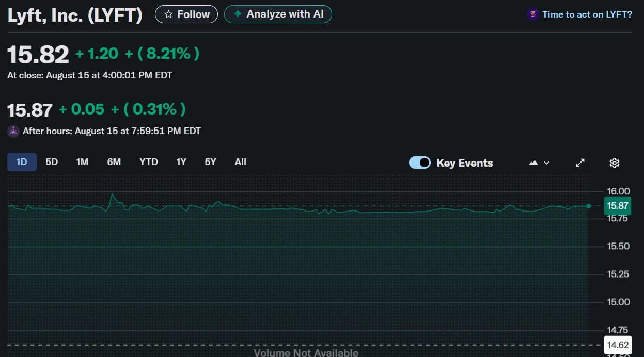Select the 1Y time range
The width and height of the screenshot is (644, 357).
click(x=181, y=162)
